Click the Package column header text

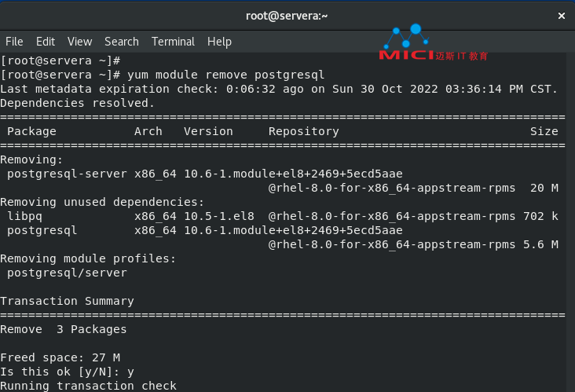pos(32,131)
